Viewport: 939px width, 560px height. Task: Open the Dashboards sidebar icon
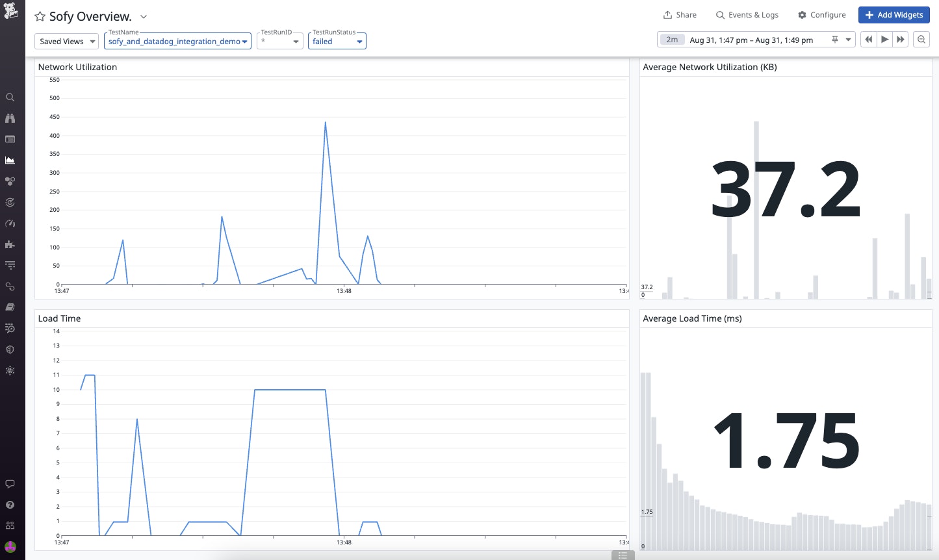tap(10, 139)
